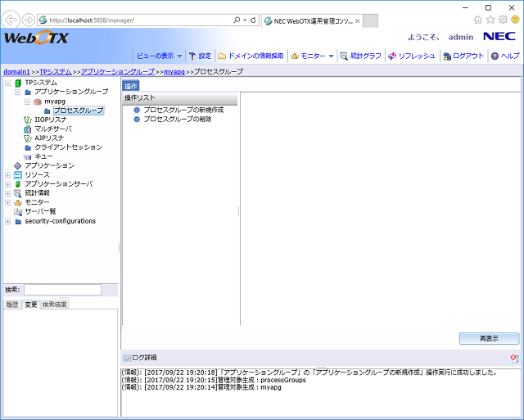
Task: Switch to the 履歴 tab
Action: [x=12, y=305]
